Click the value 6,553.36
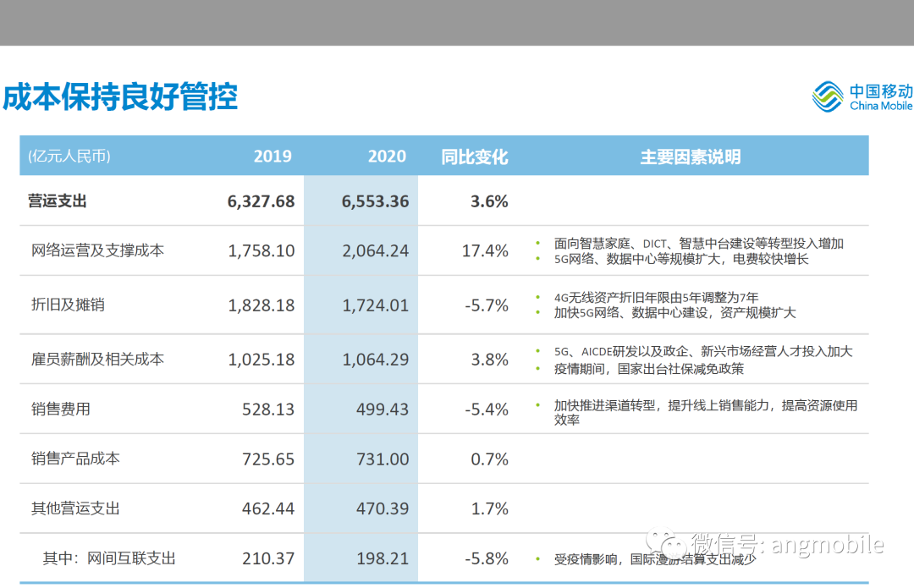The height and width of the screenshot is (588, 914). (376, 201)
